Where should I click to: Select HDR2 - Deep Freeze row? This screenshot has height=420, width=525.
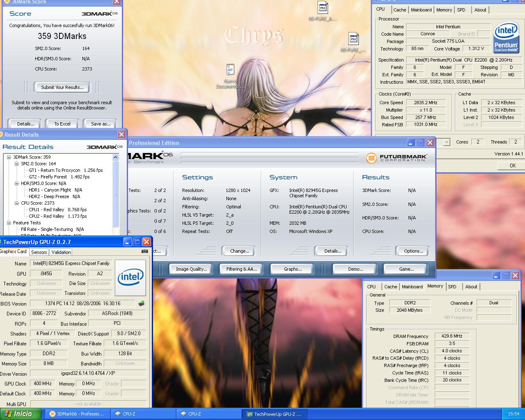pyautogui.click(x=55, y=196)
